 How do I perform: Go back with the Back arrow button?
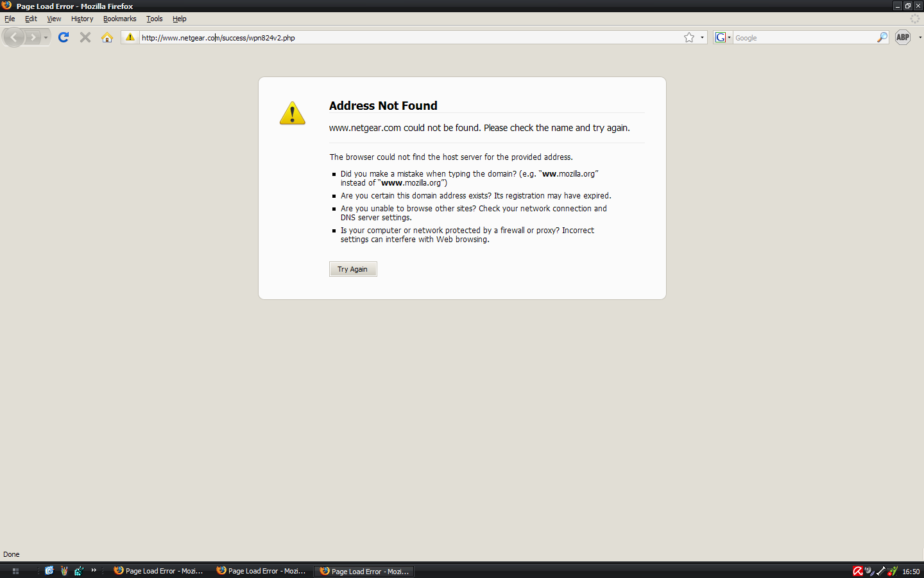(14, 37)
